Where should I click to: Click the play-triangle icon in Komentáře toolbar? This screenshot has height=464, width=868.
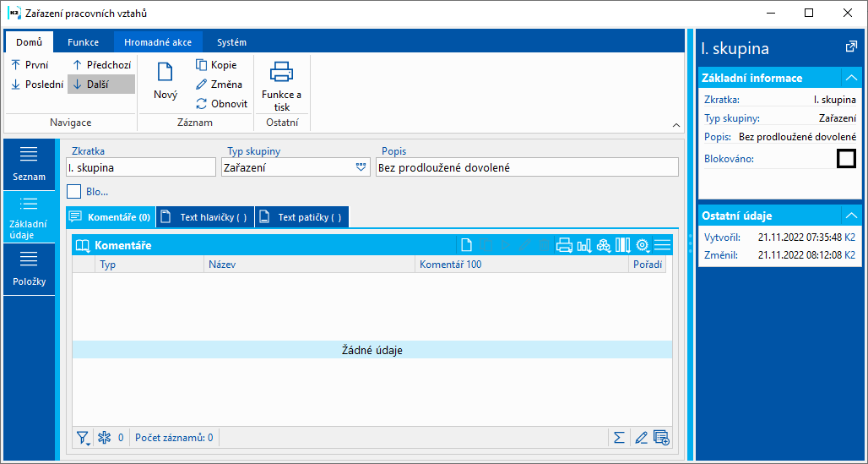504,245
